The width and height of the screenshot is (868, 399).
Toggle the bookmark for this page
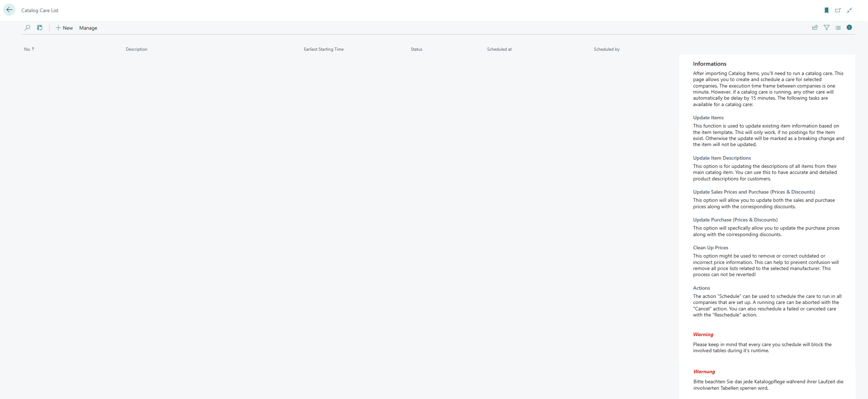[827, 10]
